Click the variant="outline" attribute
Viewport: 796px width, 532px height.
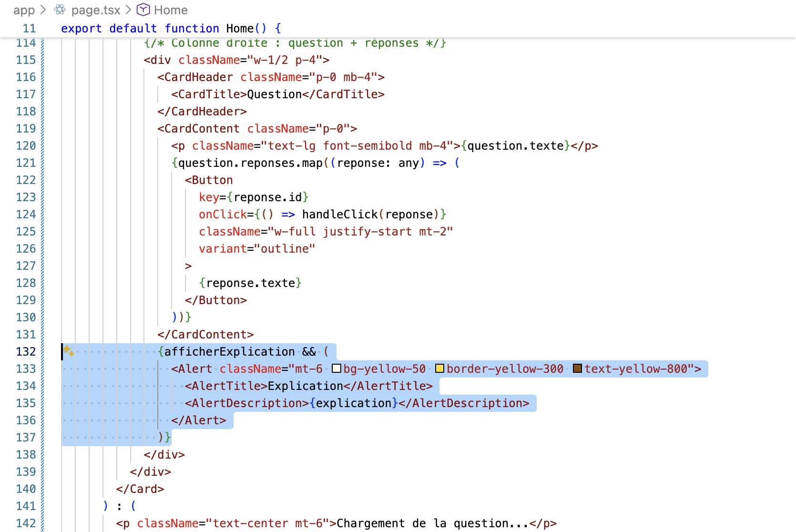pos(257,249)
